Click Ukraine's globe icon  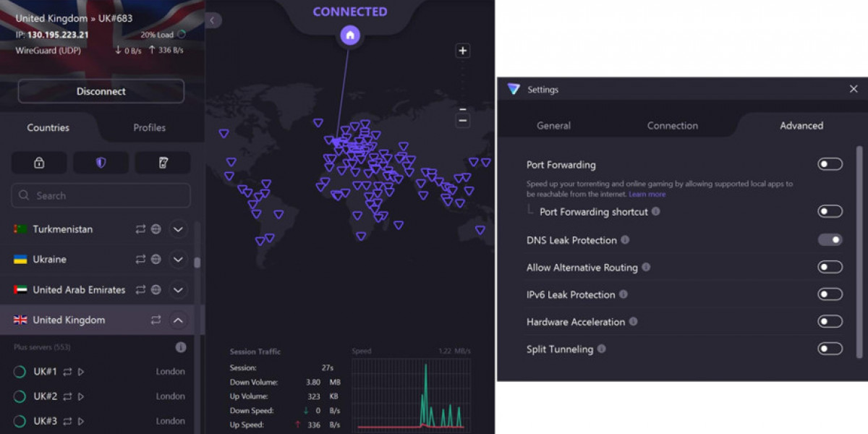coord(156,259)
